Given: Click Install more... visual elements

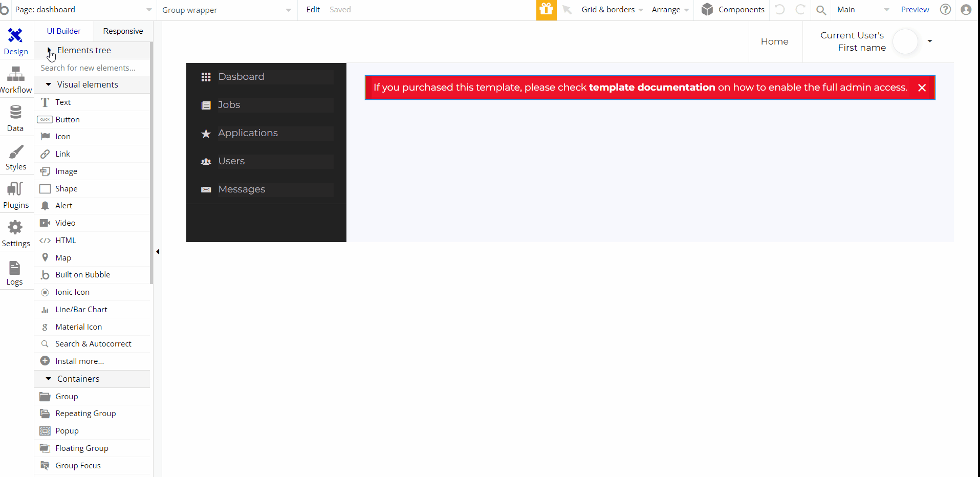Looking at the screenshot, I should (92, 361).
